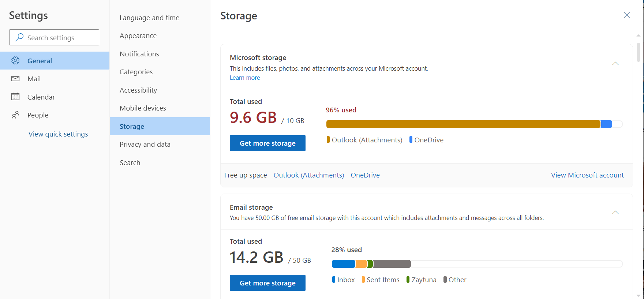Screen dimensions: 644x299
Task: Open View Microsoft account link
Action: [x=587, y=175]
